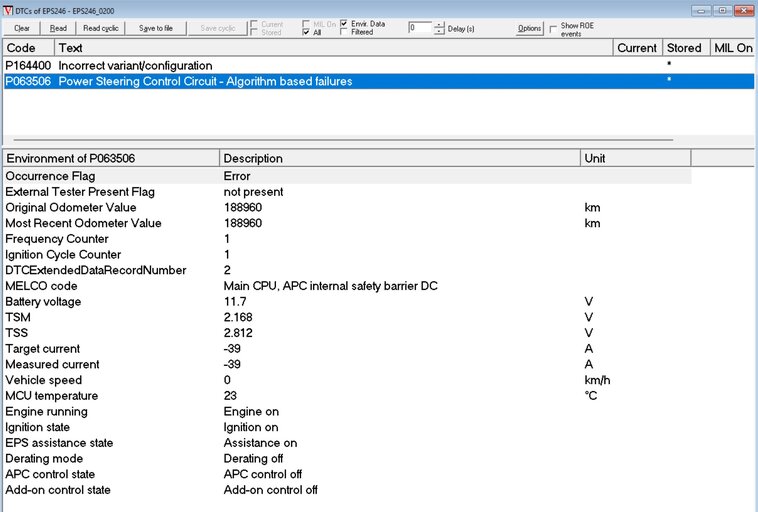Select DTC P164400 Incorrect variant/configuration row
This screenshot has height=512, width=758.
[379, 65]
